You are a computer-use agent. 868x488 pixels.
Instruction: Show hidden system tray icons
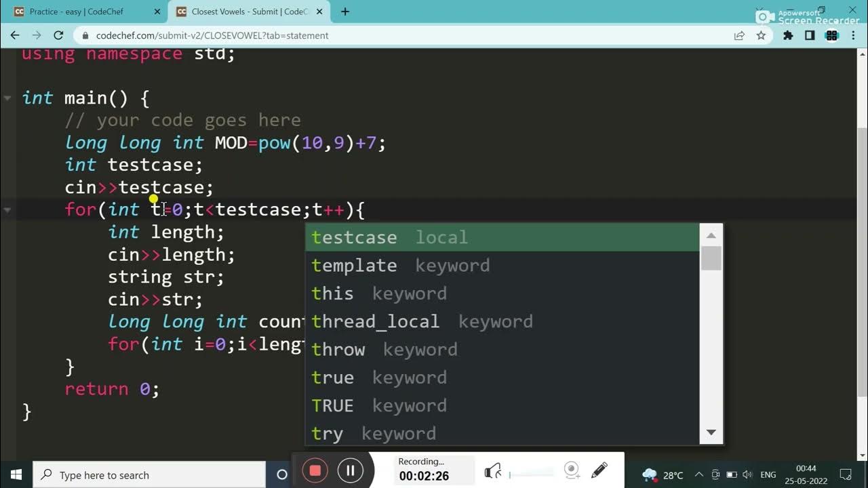[698, 474]
